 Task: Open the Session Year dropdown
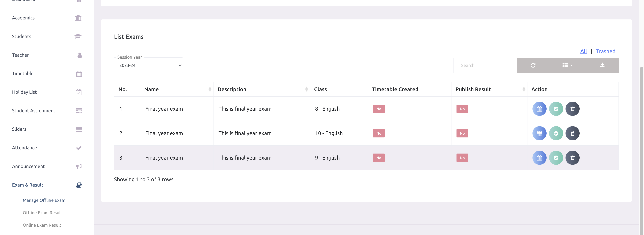pyautogui.click(x=148, y=65)
